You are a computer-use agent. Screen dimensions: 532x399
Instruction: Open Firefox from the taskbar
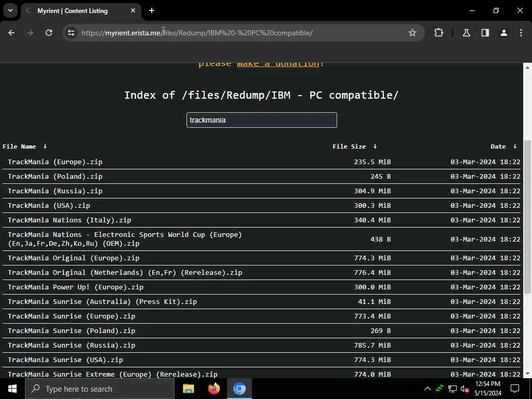(214, 389)
